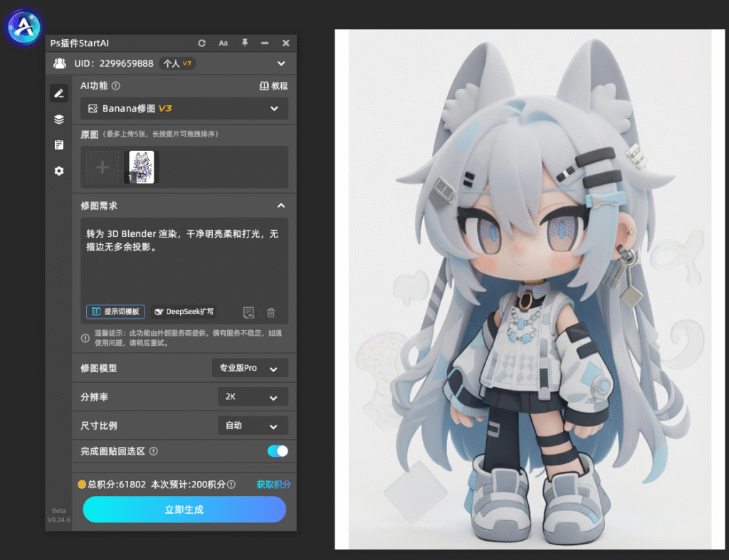Toggle the 完成图贴回选区 switch off
729x560 pixels.
(x=278, y=451)
